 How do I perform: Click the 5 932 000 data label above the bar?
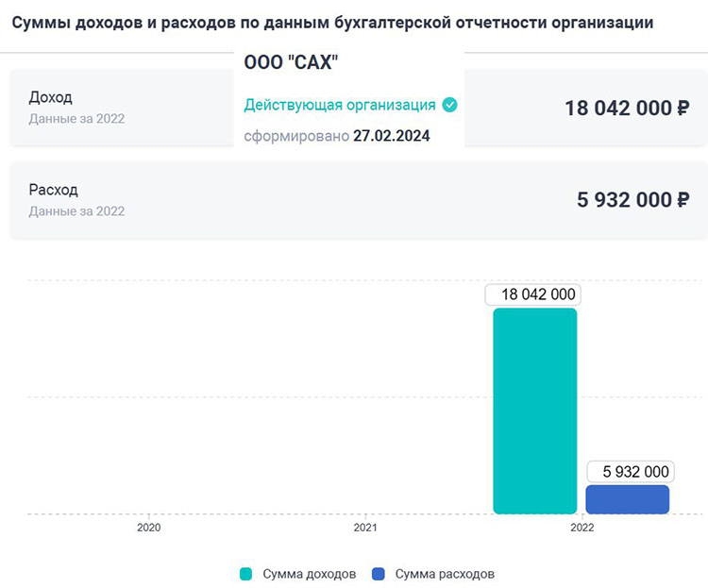628,471
